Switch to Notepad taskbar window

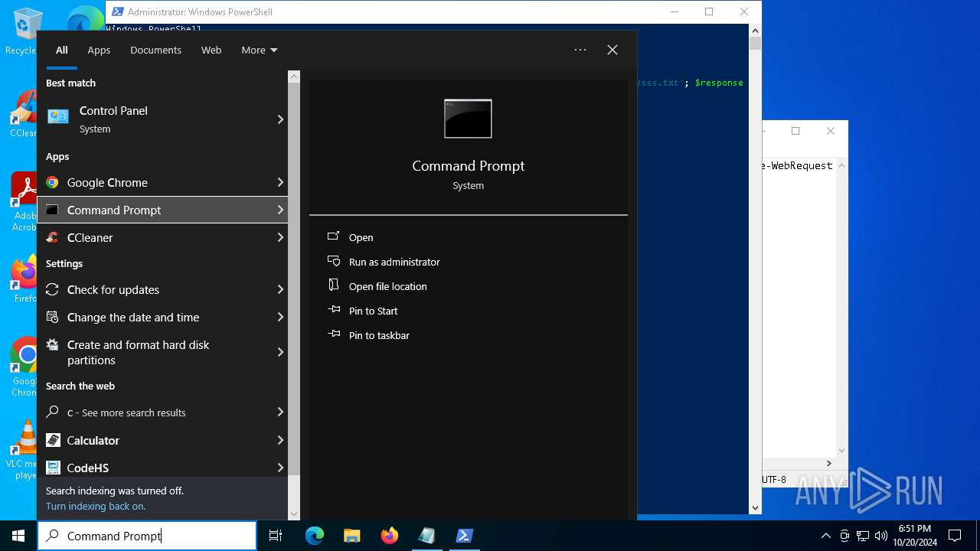coord(426,536)
